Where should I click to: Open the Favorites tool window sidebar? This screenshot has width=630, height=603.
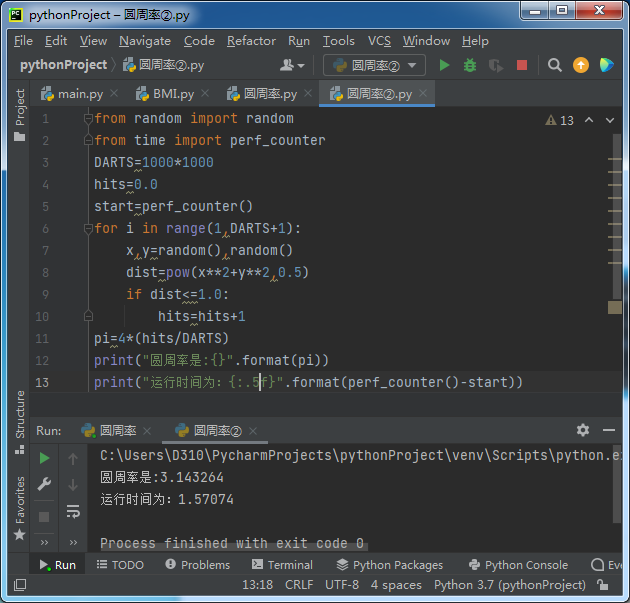click(19, 508)
